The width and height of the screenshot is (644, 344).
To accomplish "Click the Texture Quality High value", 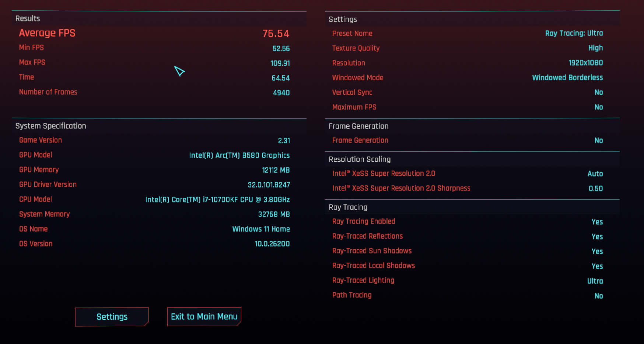I will (x=595, y=48).
